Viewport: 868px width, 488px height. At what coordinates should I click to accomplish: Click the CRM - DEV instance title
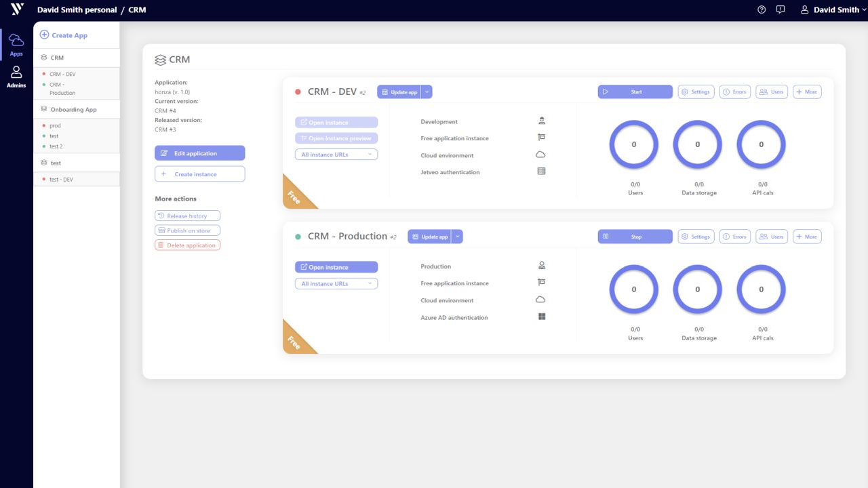click(x=332, y=91)
